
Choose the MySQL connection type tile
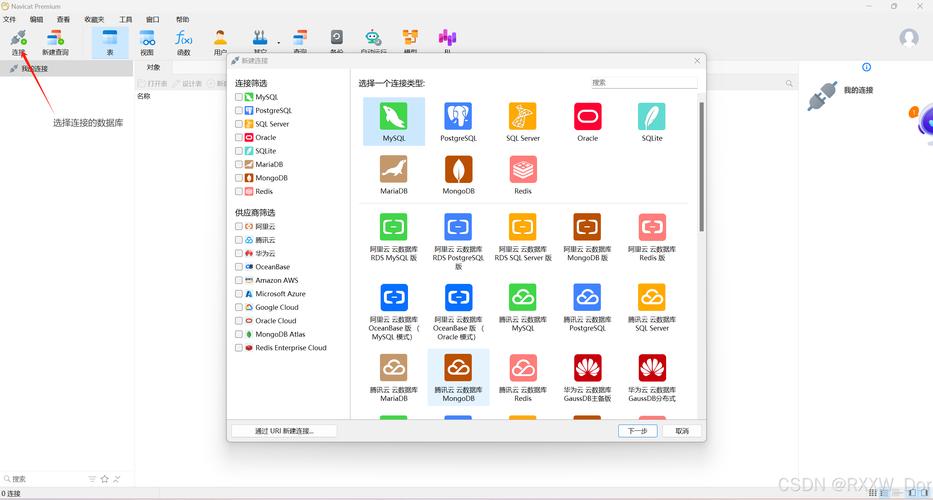click(394, 121)
